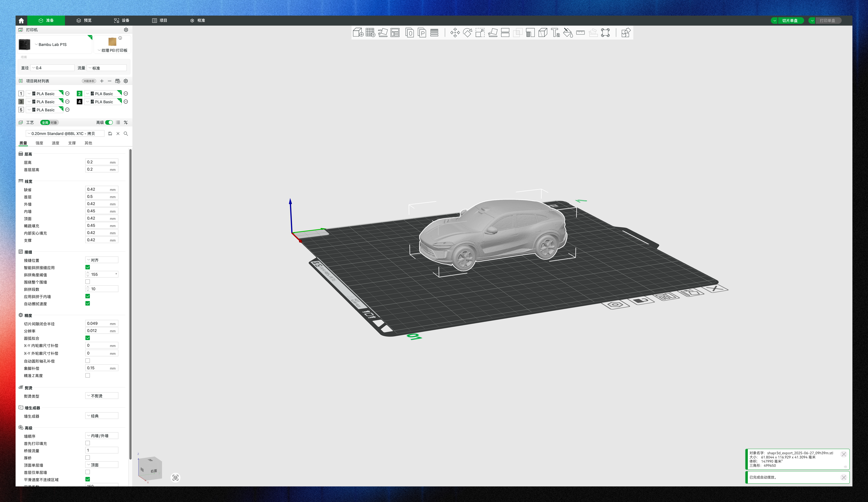
Task: Dismiss the 已完成自动摆放 notification
Action: tap(844, 477)
